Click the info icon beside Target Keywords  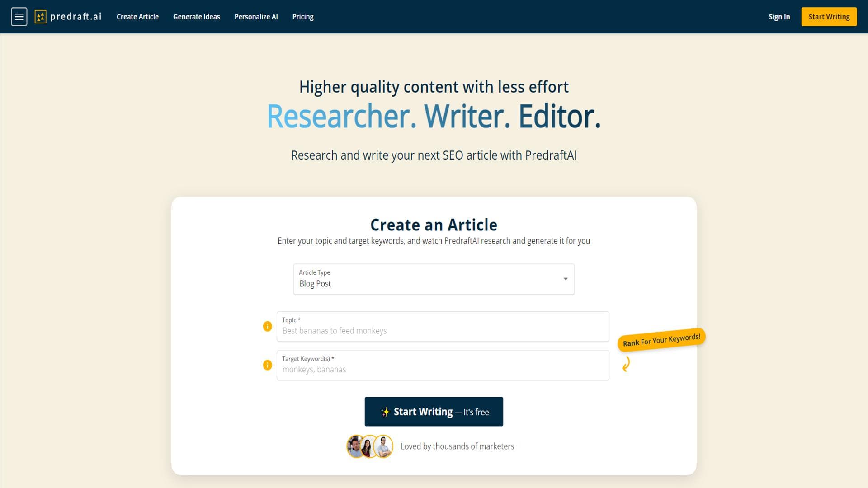click(268, 365)
